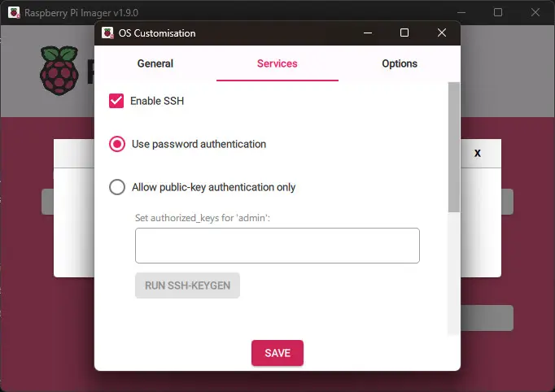
Task: Focus the authorized_keys text field
Action: [x=277, y=246]
